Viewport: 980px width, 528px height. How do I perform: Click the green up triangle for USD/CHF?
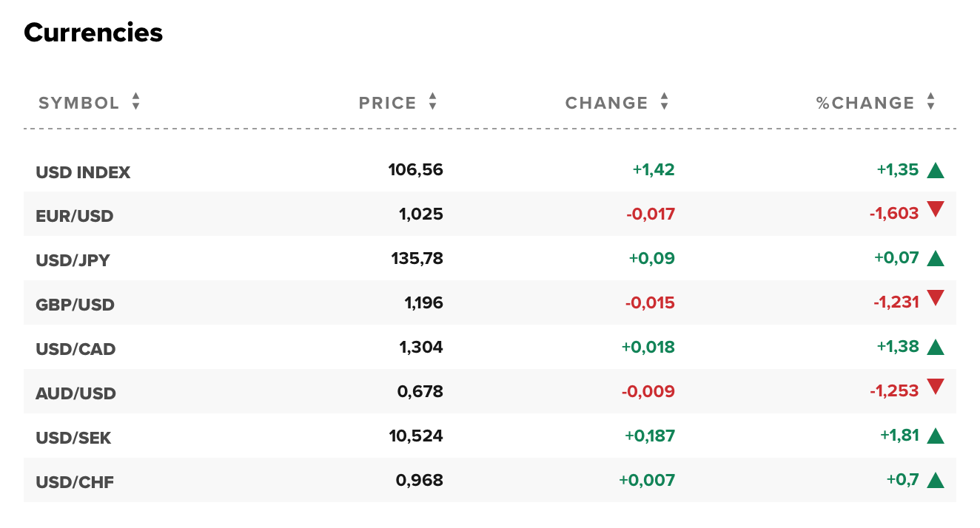[x=936, y=479]
